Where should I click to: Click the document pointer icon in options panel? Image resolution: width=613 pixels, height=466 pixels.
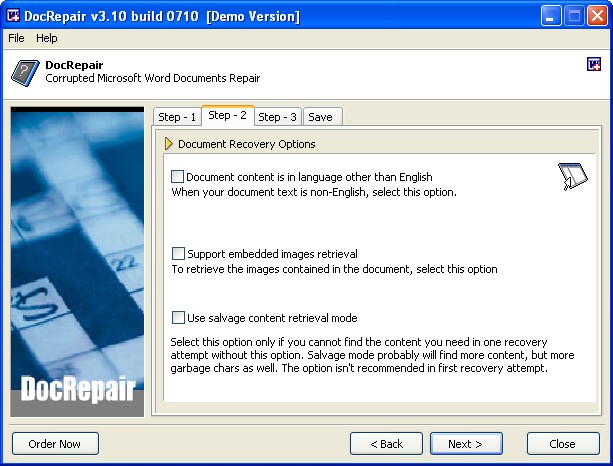pos(572,176)
